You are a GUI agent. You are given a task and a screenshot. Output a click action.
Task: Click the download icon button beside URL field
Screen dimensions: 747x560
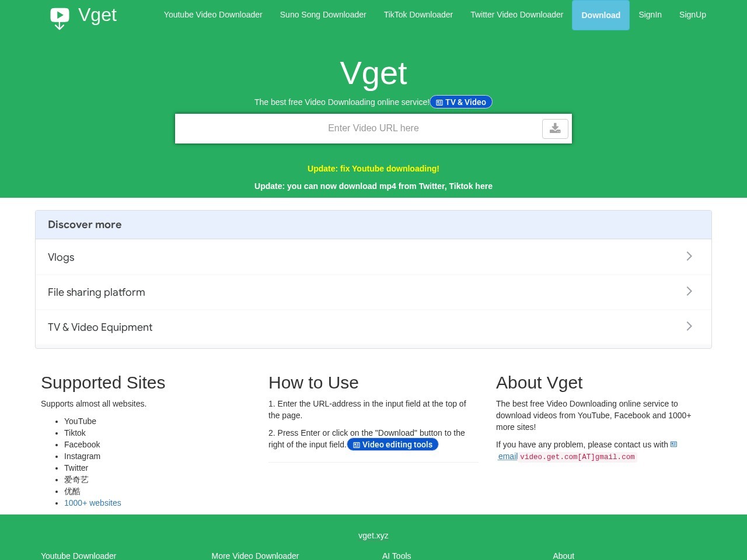point(555,128)
